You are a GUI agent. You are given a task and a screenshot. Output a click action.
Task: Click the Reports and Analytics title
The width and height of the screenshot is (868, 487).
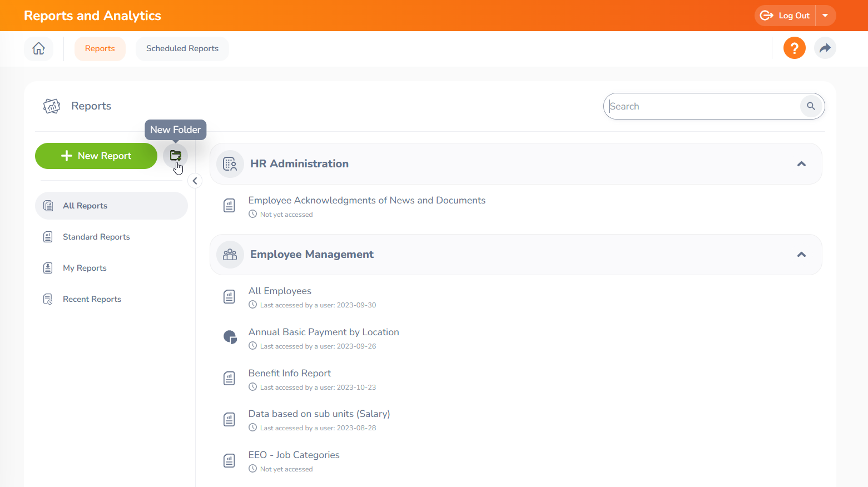click(92, 16)
